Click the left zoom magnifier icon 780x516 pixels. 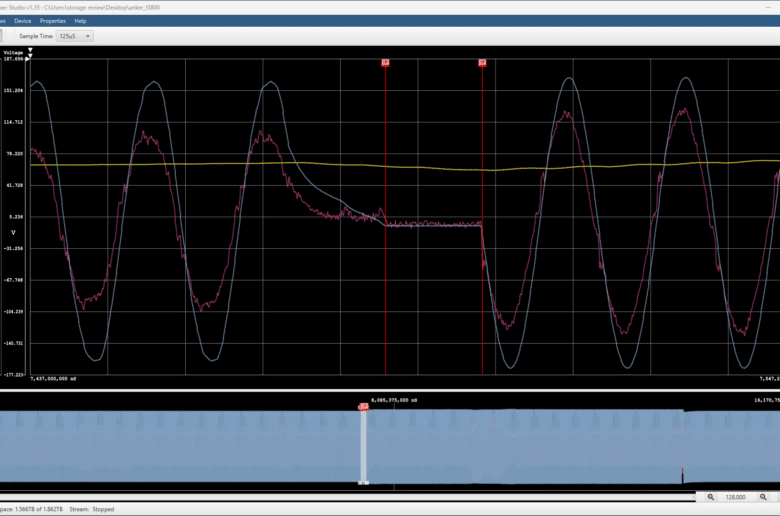711,497
